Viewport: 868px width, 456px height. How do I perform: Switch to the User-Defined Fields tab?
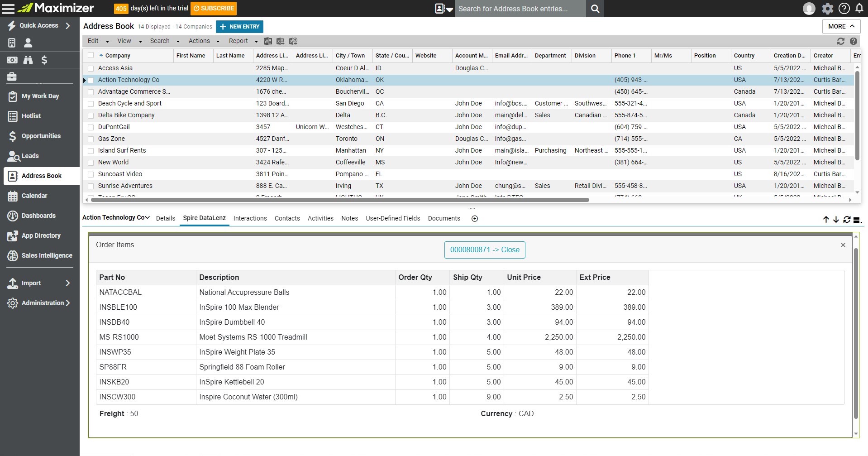tap(393, 218)
